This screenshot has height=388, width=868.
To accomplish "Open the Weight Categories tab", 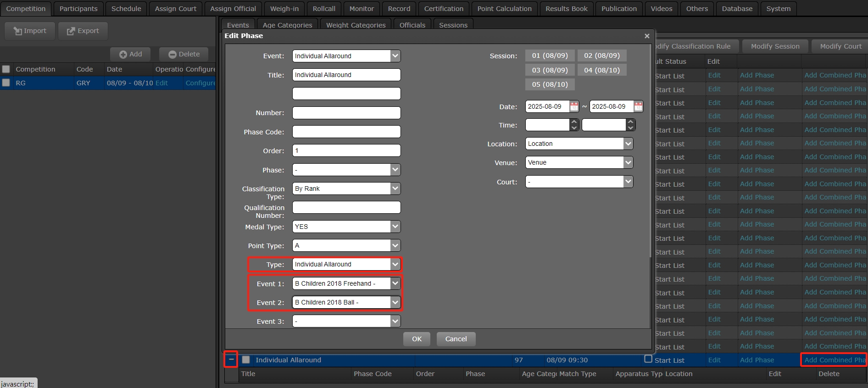I will (356, 25).
